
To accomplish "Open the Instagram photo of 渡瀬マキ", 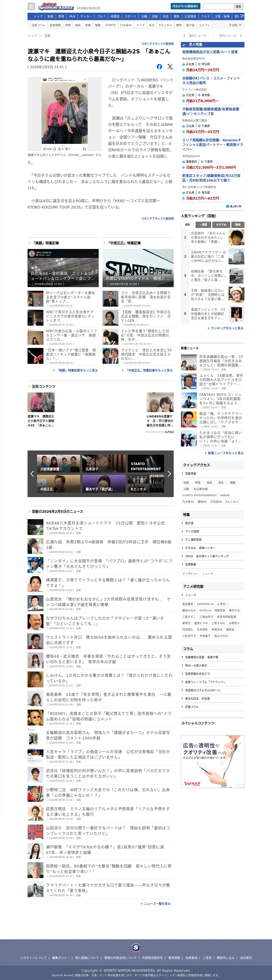I will 65,114.
